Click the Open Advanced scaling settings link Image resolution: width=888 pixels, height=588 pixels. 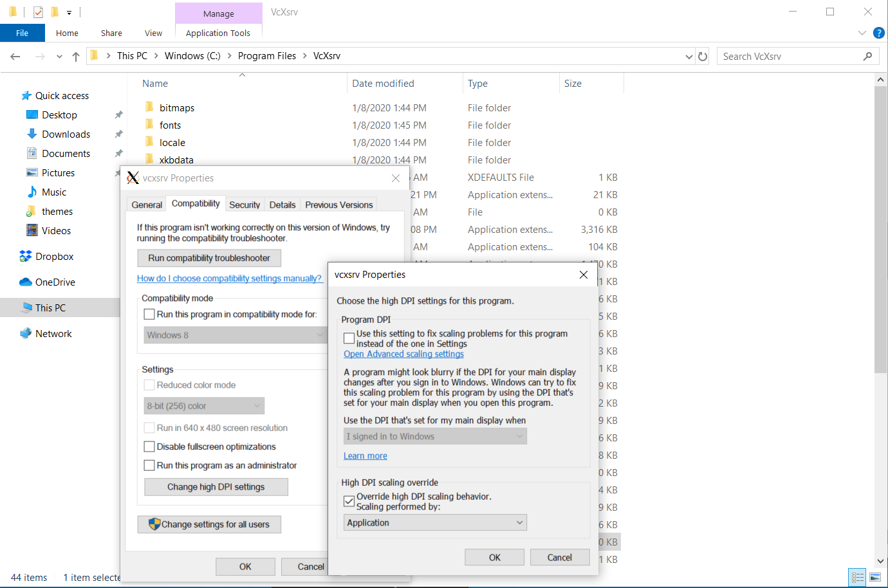[403, 354]
